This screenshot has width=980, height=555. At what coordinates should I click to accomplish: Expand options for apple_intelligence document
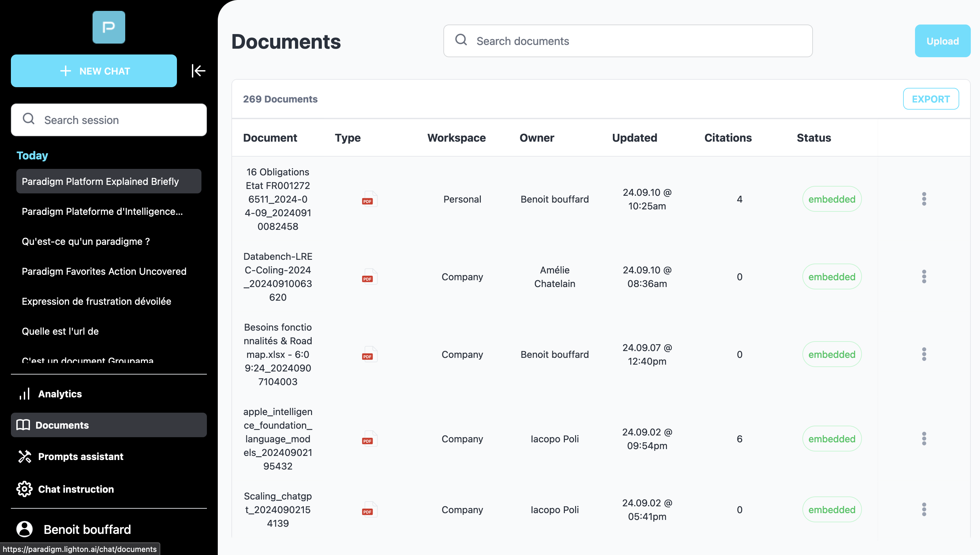924,439
